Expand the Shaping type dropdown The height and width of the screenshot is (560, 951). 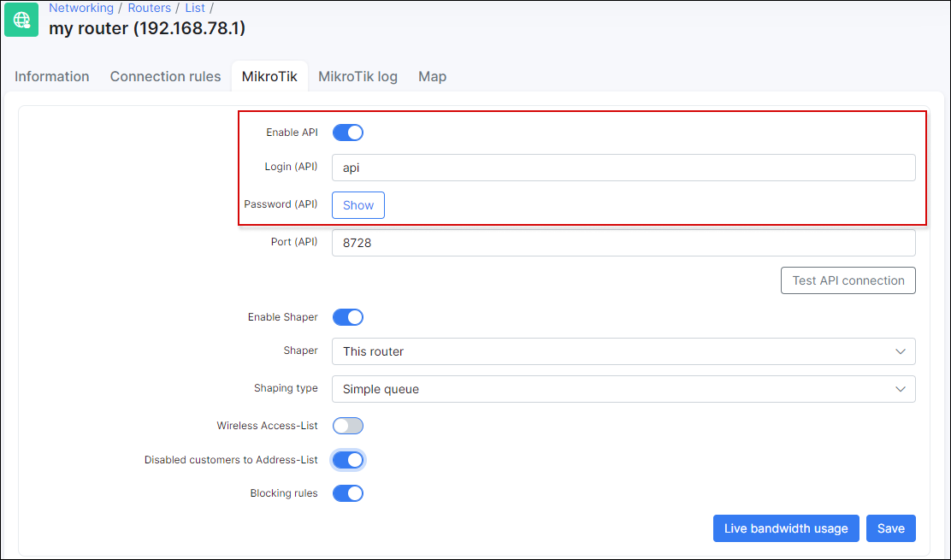click(x=623, y=389)
